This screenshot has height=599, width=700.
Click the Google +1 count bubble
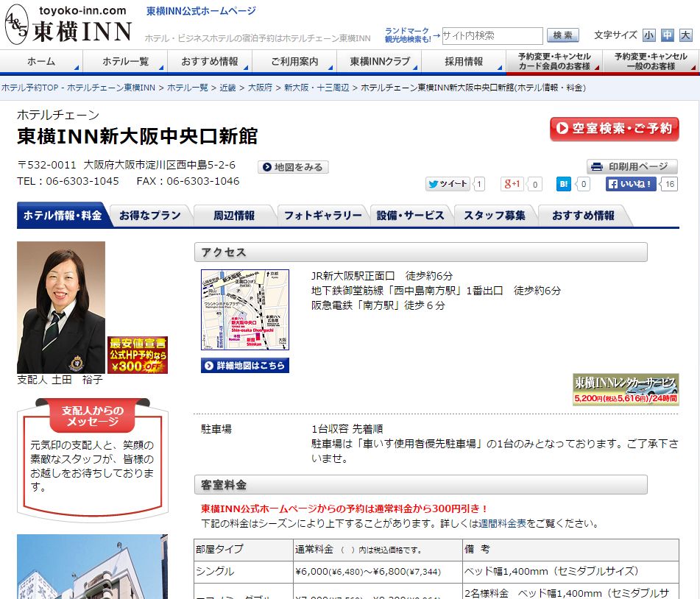(535, 184)
